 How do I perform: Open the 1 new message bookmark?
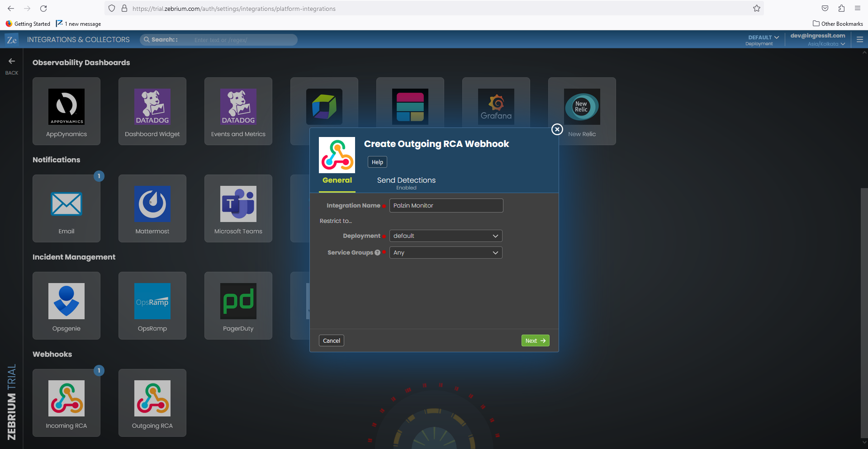click(x=78, y=24)
